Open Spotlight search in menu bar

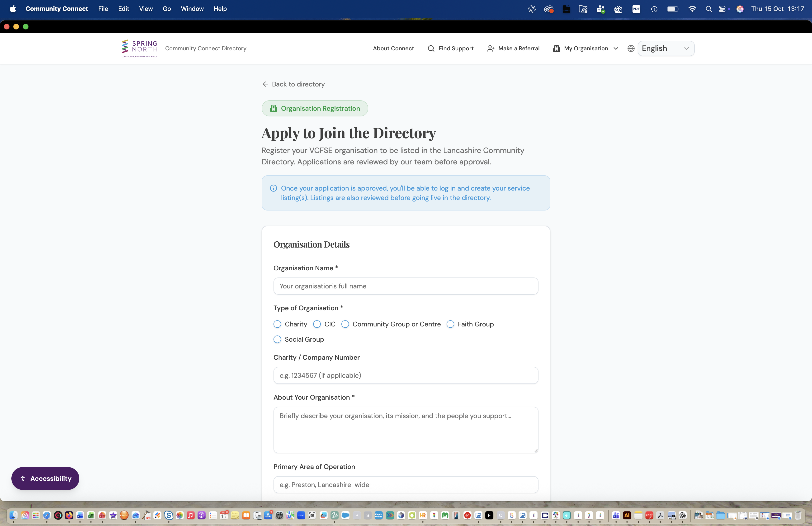709,9
